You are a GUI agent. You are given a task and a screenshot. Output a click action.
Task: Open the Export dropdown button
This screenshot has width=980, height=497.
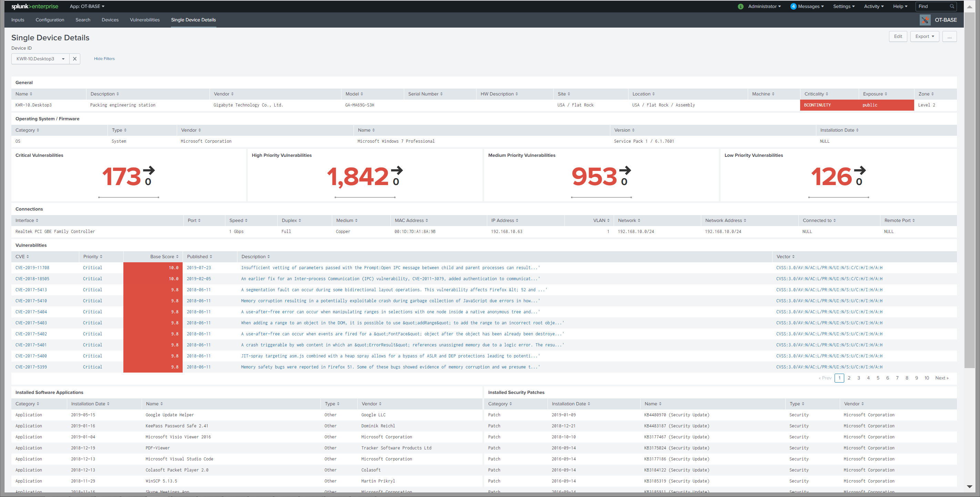(x=925, y=37)
